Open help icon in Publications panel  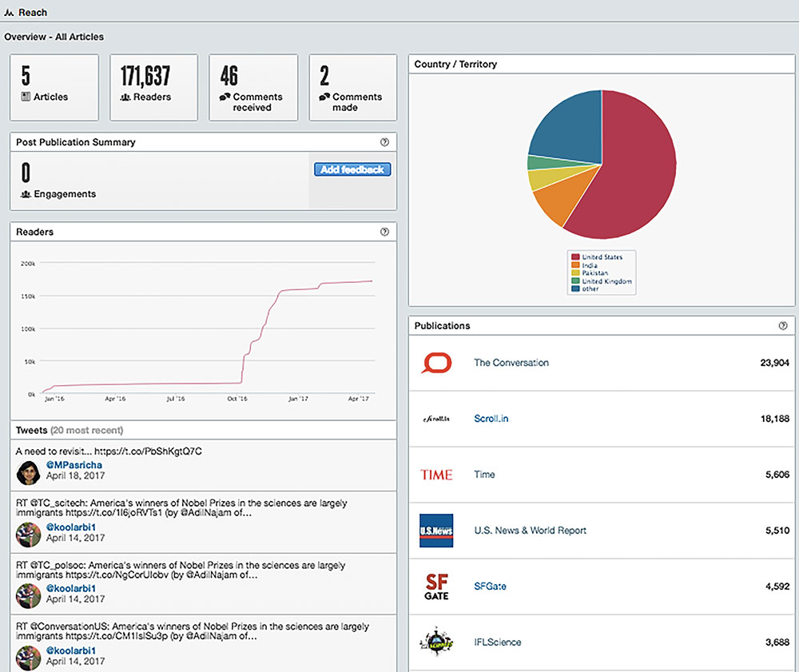(x=783, y=326)
